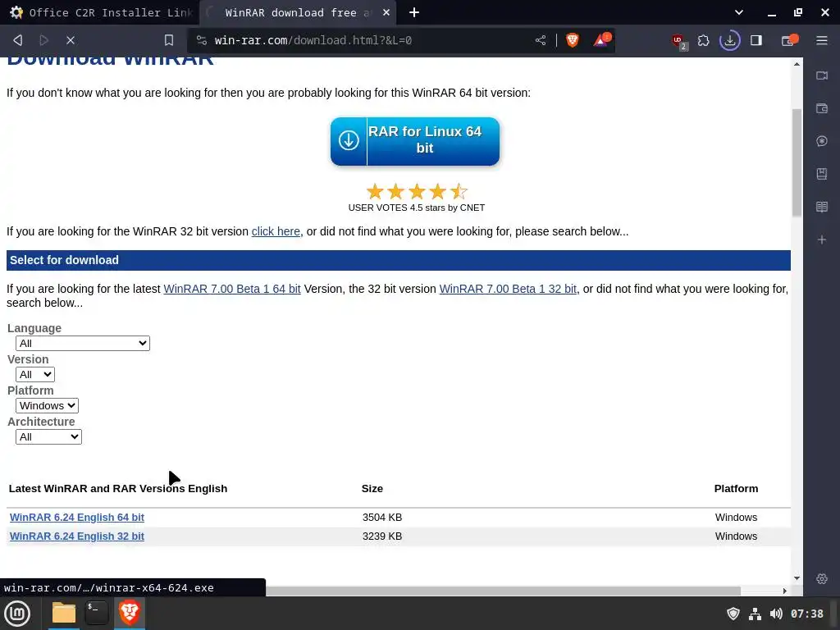Bookmark this page with the bookmark icon

[169, 40]
